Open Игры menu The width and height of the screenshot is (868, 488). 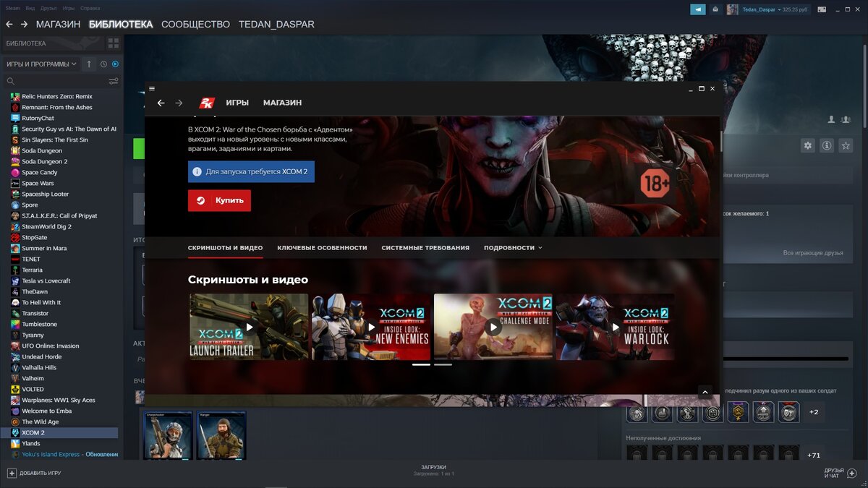(69, 8)
